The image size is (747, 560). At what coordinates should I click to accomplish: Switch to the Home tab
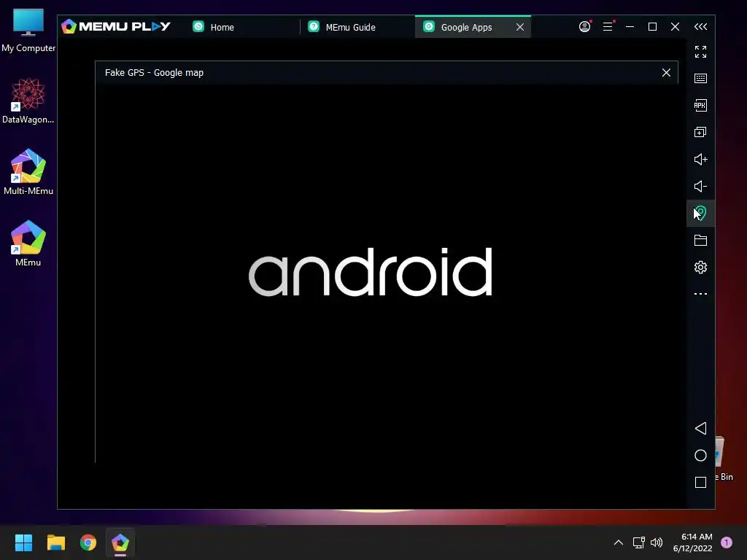tap(242, 27)
